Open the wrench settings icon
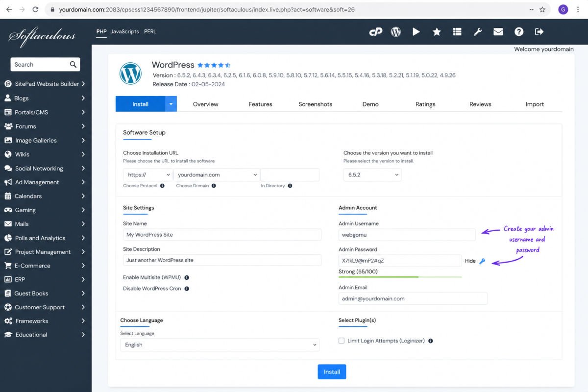Screen dimensions: 588x392 pyautogui.click(x=478, y=32)
